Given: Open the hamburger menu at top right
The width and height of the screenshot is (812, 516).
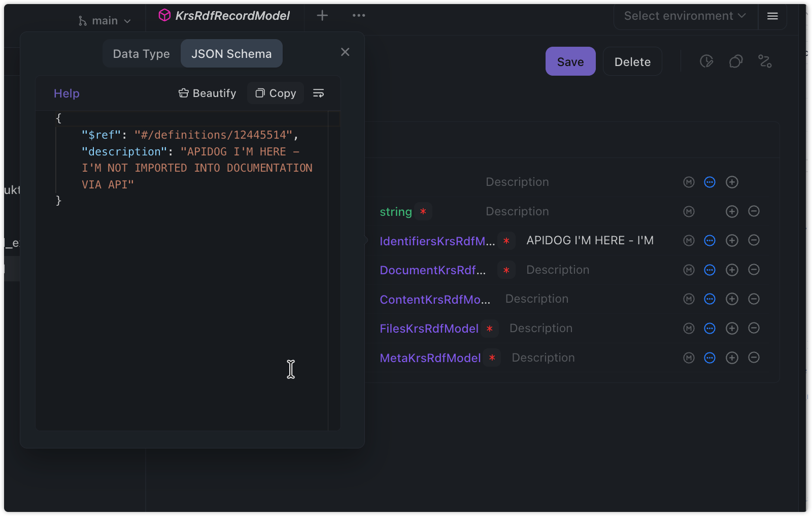Looking at the screenshot, I should 772,16.
